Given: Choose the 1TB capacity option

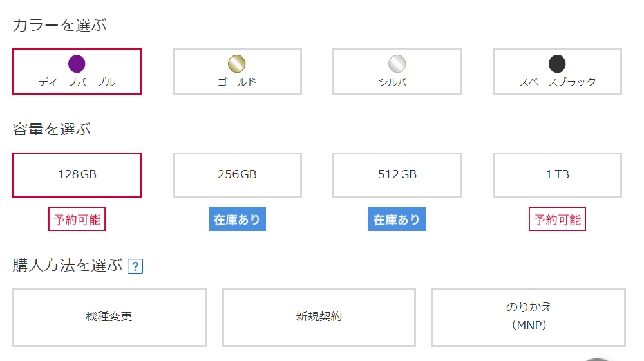Looking at the screenshot, I should click(x=557, y=175).
